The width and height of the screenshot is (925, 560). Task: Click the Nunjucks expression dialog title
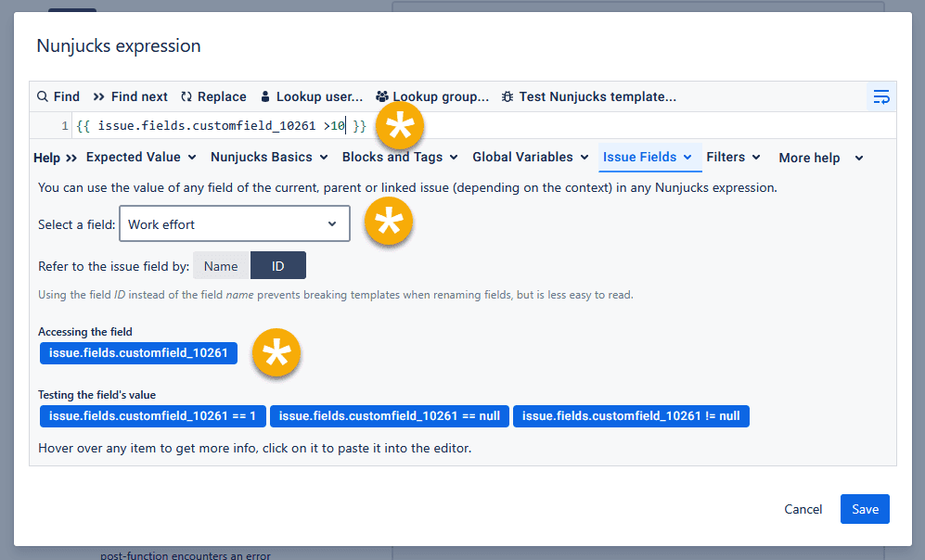[119, 46]
